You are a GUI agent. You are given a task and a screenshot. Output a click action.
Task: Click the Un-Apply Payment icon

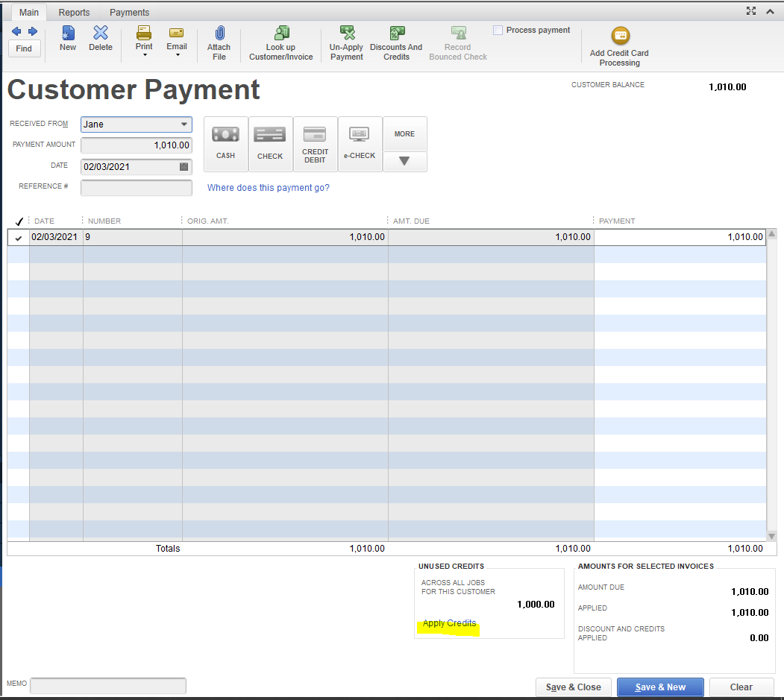tap(347, 34)
